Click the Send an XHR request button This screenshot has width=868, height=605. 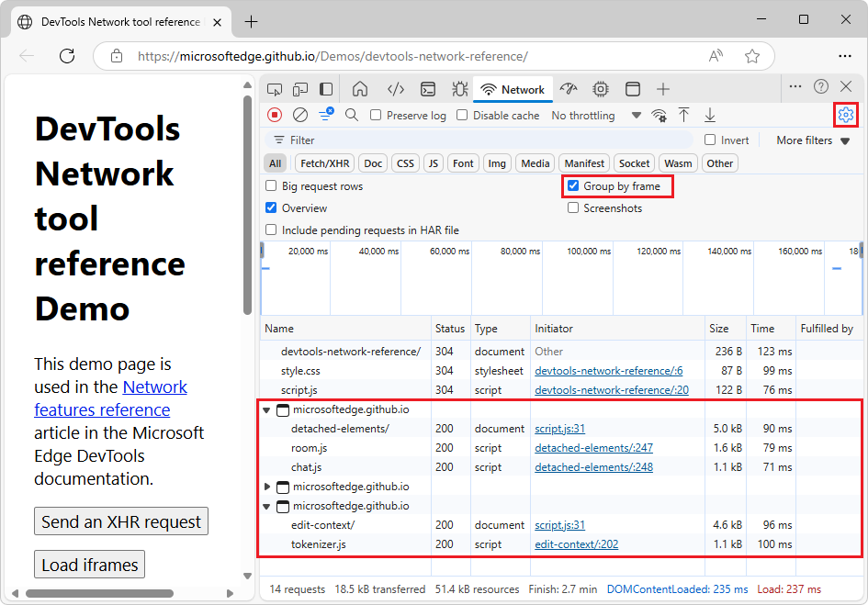pos(120,521)
